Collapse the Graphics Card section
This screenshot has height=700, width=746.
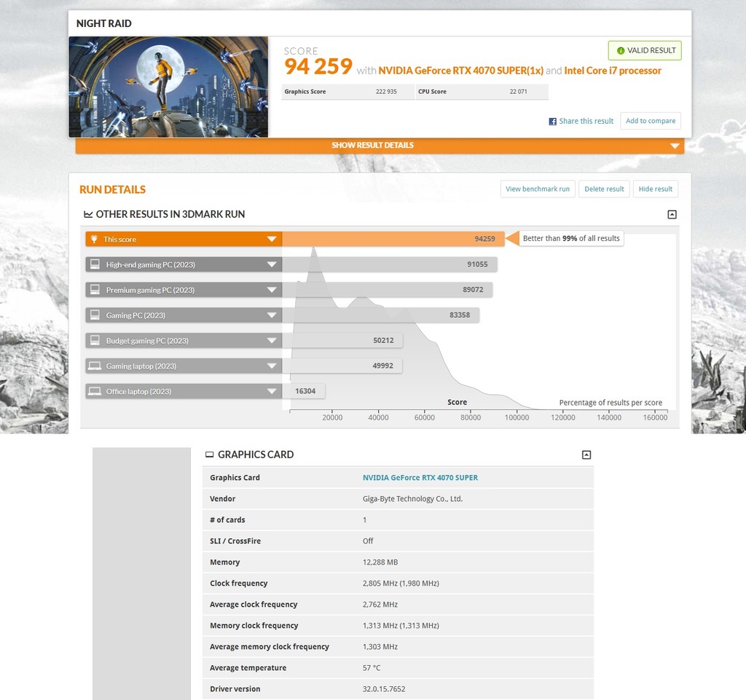coord(586,455)
